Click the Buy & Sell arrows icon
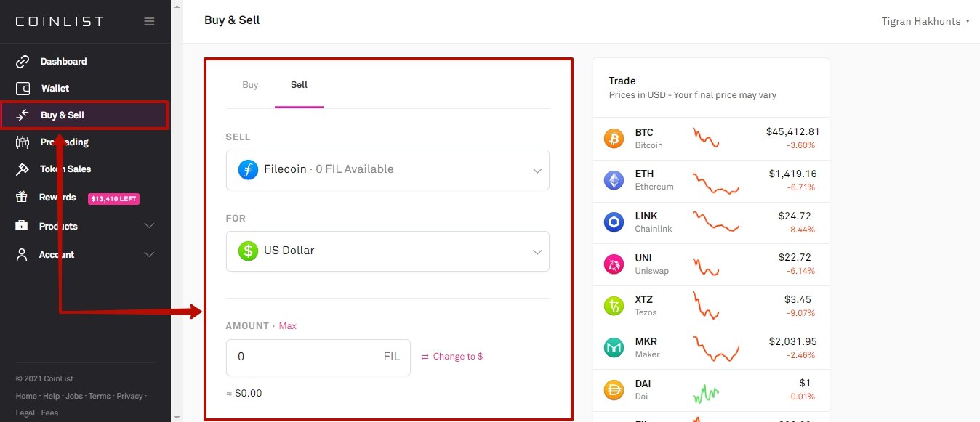This screenshot has width=980, height=422. point(23,115)
